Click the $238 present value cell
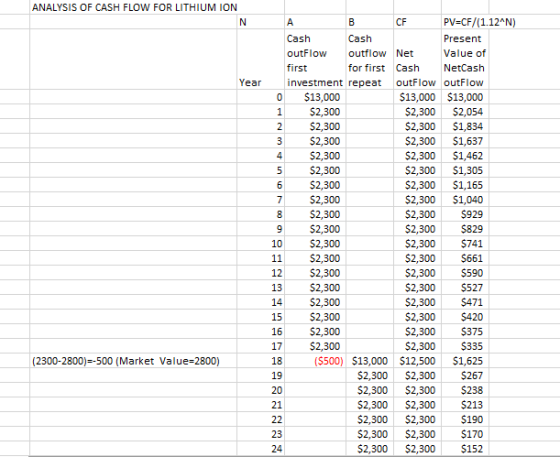Viewport: 560px width, 457px height. point(465,390)
